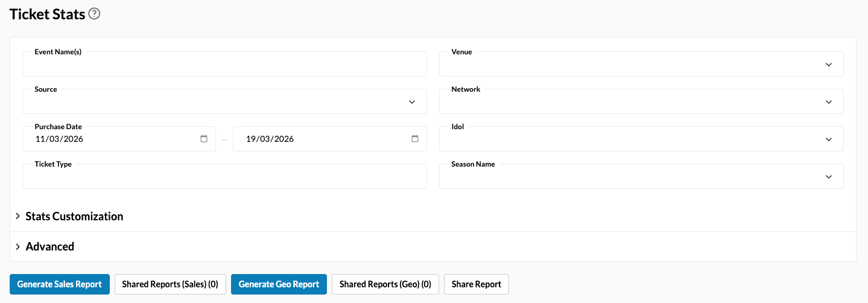Image resolution: width=868 pixels, height=303 pixels.
Task: Focus the Event Name(s) input field
Action: 224,65
